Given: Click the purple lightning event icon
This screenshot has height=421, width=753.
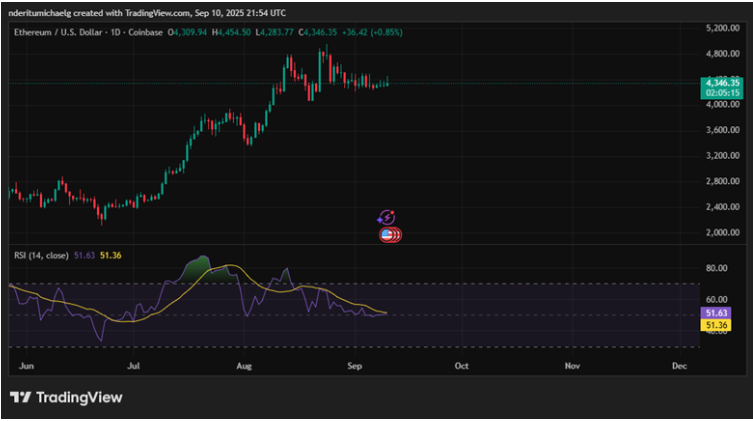Looking at the screenshot, I should coord(386,217).
